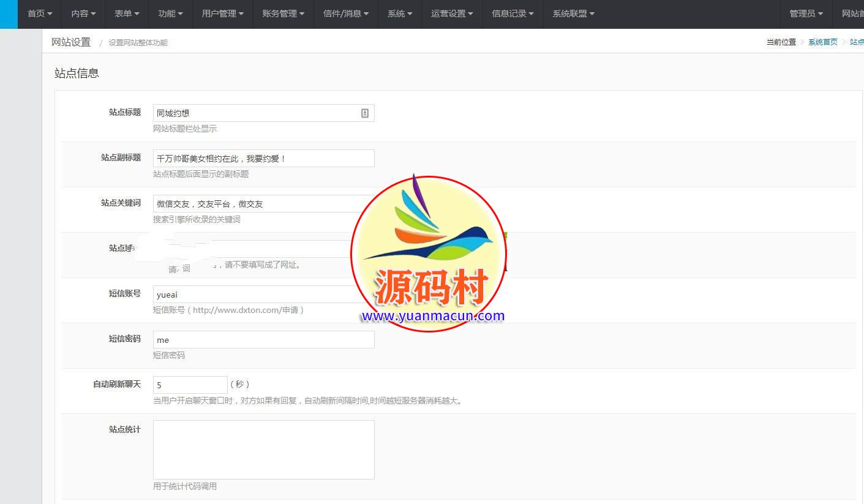Image resolution: width=864 pixels, height=504 pixels.
Task: Focus the 站点统计 code textarea
Action: click(x=263, y=449)
